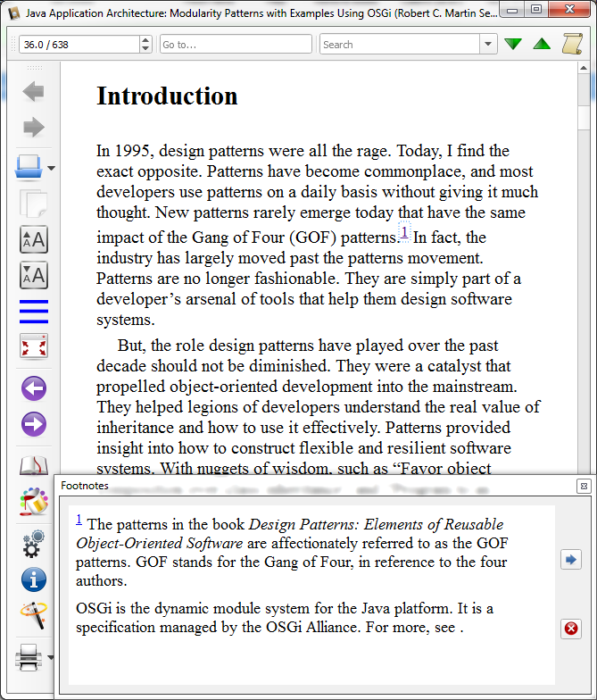Open the Table of Contents icon
The width and height of the screenshot is (597, 700).
click(34, 311)
